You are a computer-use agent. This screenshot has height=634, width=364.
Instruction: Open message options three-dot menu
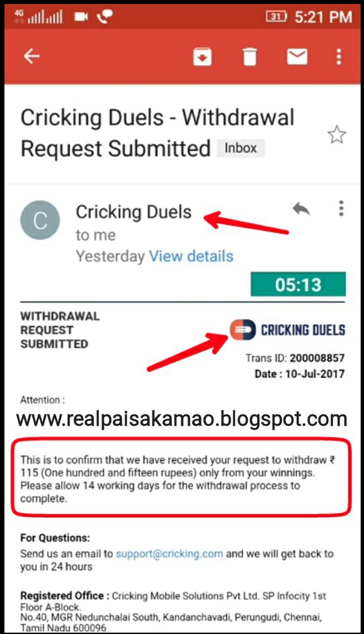[341, 208]
